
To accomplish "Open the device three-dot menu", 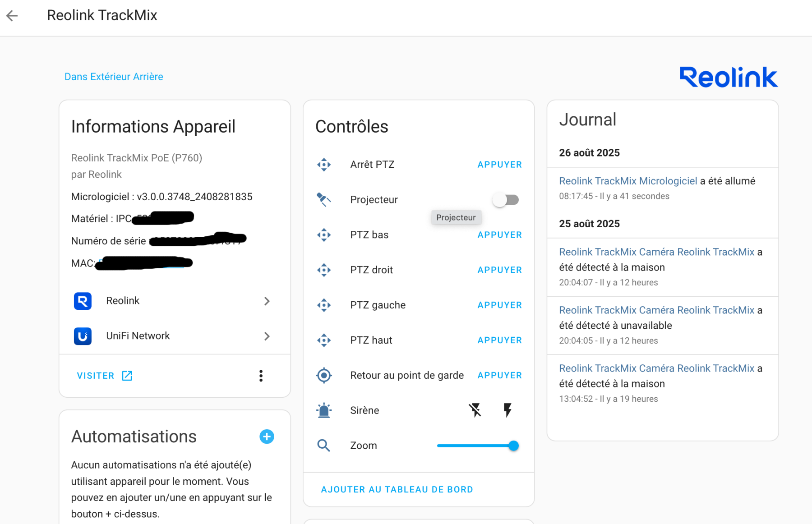I will point(261,376).
